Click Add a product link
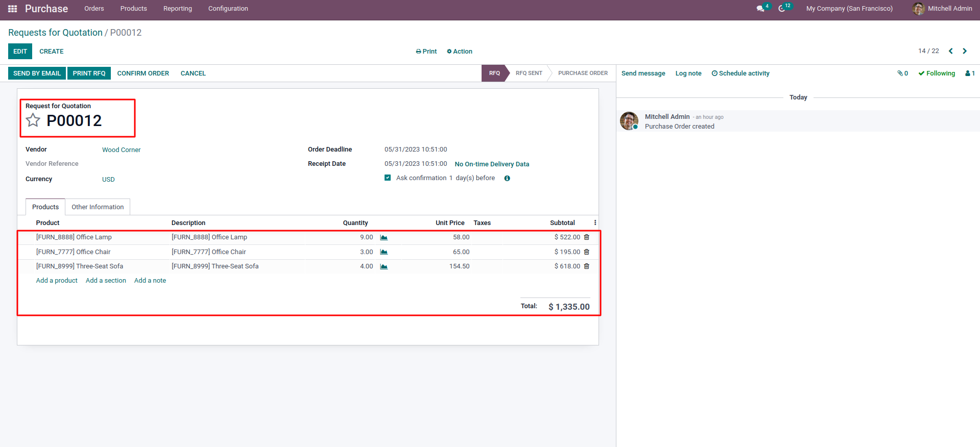 57,281
